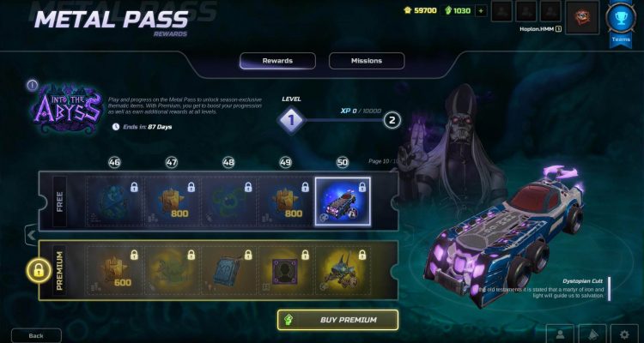This screenshot has width=644, height=343.
Task: Click the Back button
Action: tap(36, 335)
